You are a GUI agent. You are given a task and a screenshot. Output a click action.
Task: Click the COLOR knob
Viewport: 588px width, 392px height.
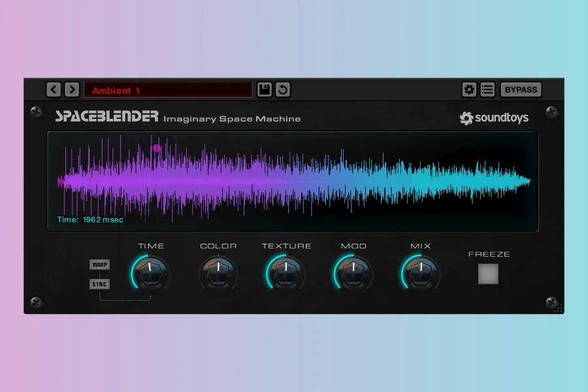pyautogui.click(x=218, y=272)
